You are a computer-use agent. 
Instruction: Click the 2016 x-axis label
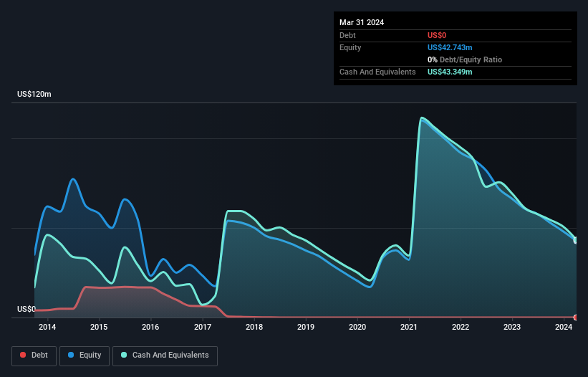coord(150,327)
